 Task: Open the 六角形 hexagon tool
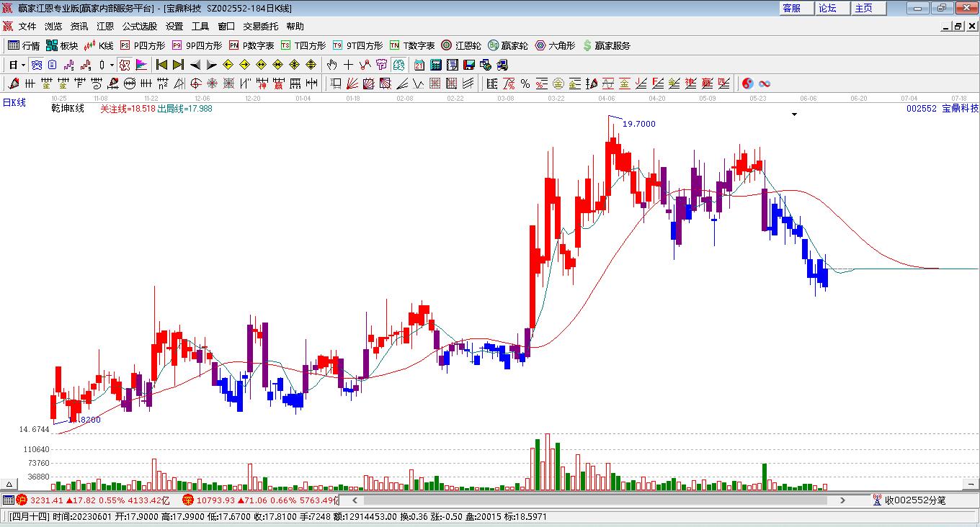click(x=555, y=45)
